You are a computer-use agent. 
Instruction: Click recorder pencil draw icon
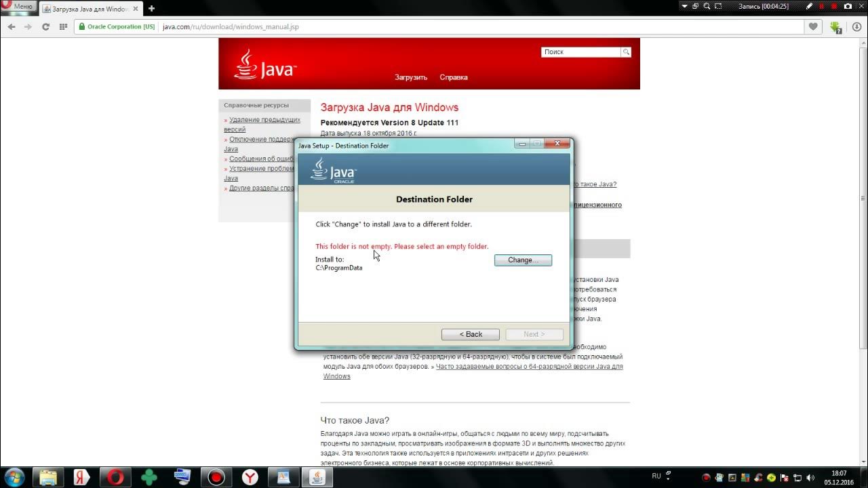click(x=809, y=6)
